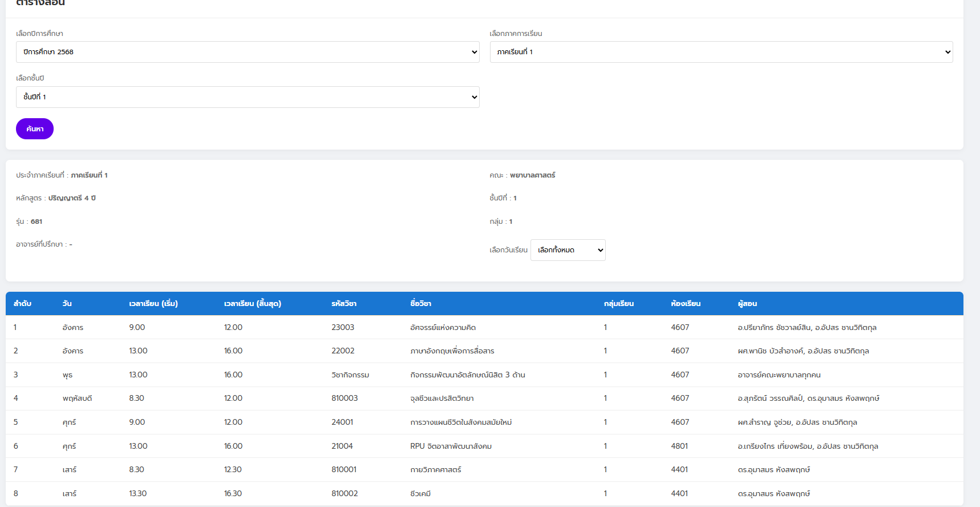Click the RPU จิตอาสาพัฒนาสังคม course name

click(x=451, y=446)
